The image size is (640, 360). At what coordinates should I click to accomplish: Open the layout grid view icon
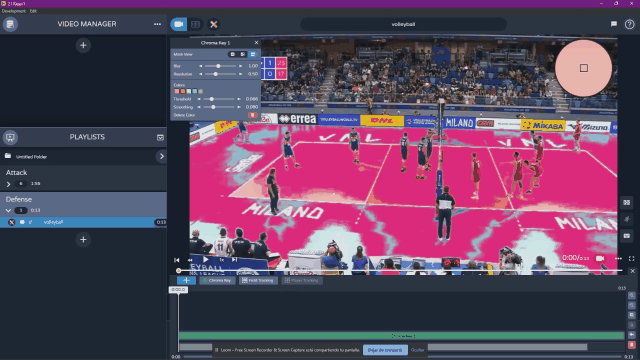(196, 24)
